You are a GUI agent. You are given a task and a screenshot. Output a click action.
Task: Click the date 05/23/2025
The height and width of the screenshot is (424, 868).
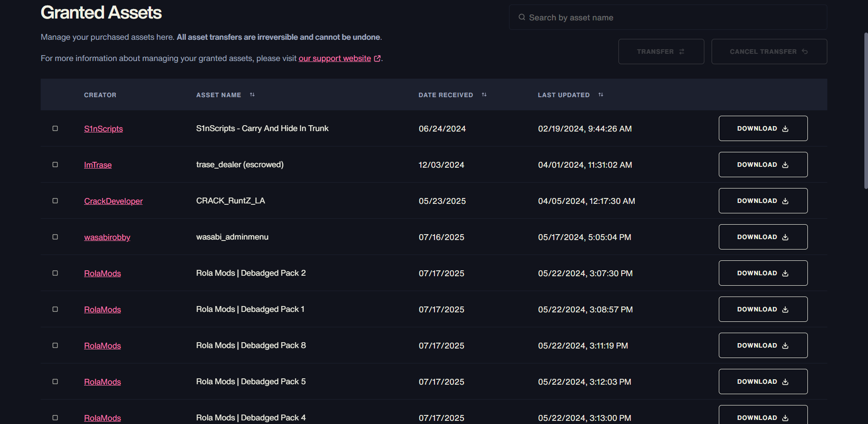coord(442,201)
